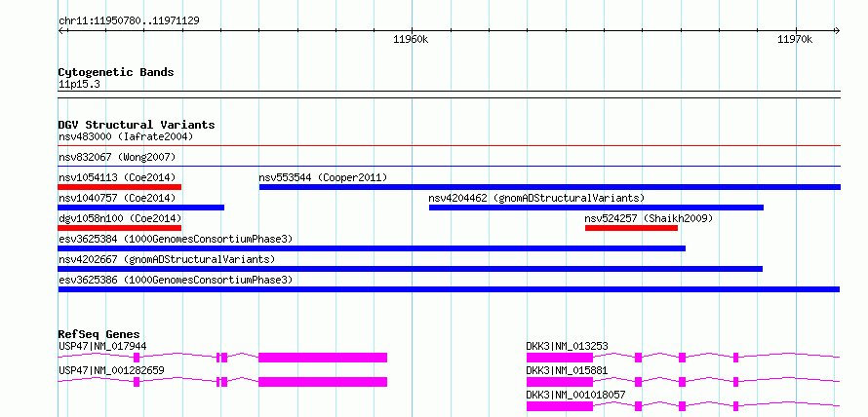Click the blue bar under esv3625386
The image size is (868, 417).
(449, 289)
